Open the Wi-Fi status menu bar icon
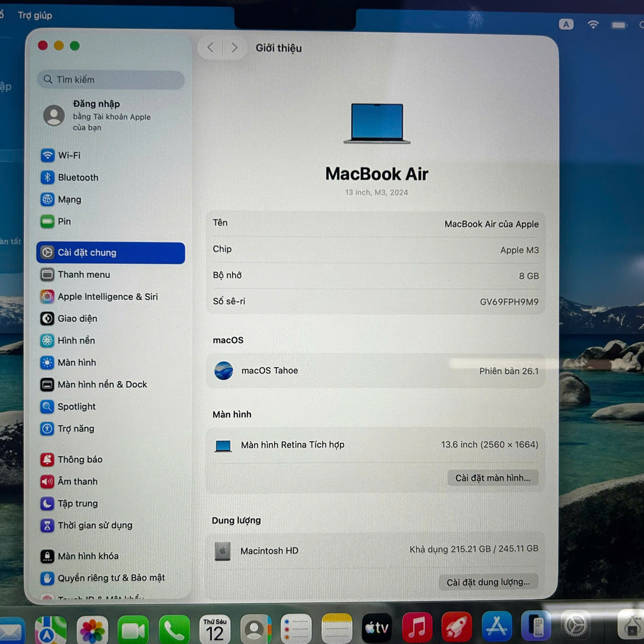This screenshot has height=644, width=644. 593,25
